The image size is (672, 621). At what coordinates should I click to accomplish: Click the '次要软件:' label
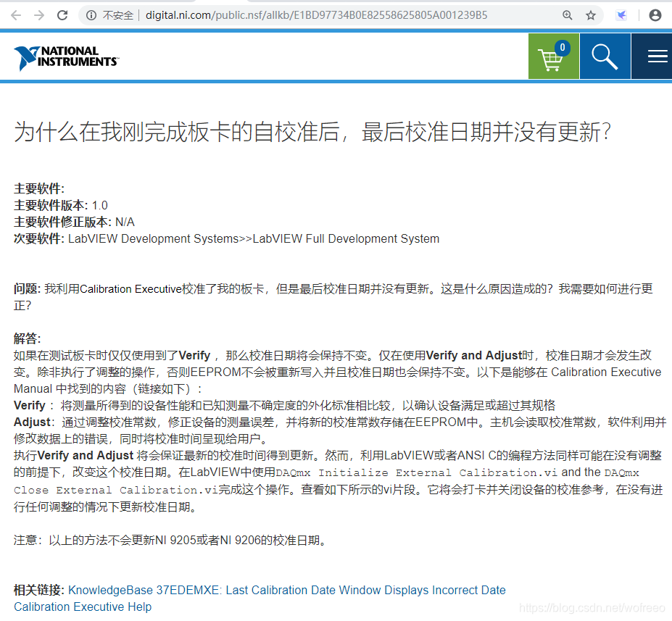[x=39, y=238]
